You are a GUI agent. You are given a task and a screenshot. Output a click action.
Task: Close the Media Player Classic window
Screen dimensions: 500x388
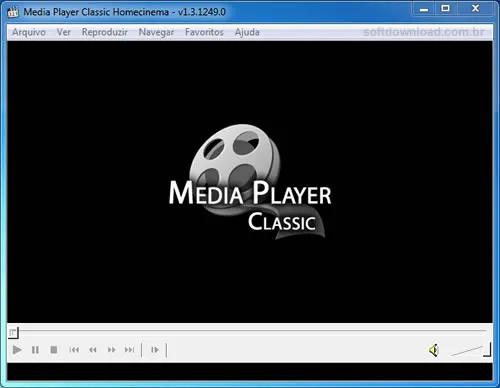pyautogui.click(x=476, y=9)
